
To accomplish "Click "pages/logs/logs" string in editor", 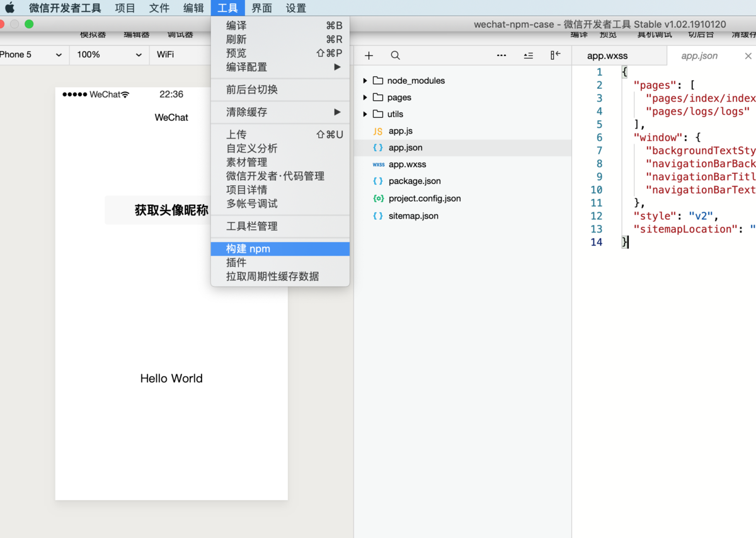I will [x=697, y=112].
